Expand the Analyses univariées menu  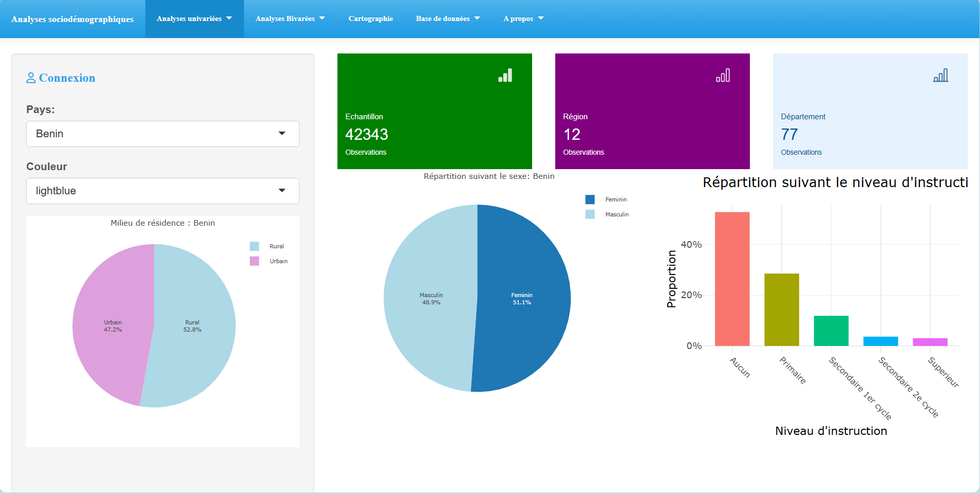(194, 19)
